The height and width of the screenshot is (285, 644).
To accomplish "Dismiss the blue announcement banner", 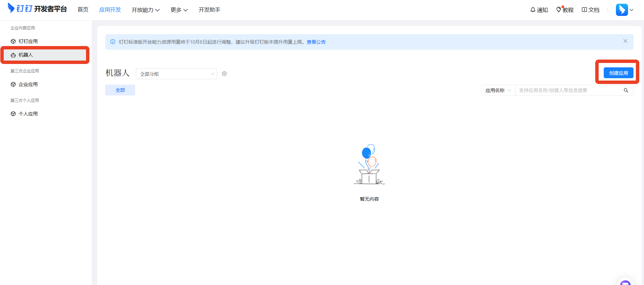I will coord(625,41).
